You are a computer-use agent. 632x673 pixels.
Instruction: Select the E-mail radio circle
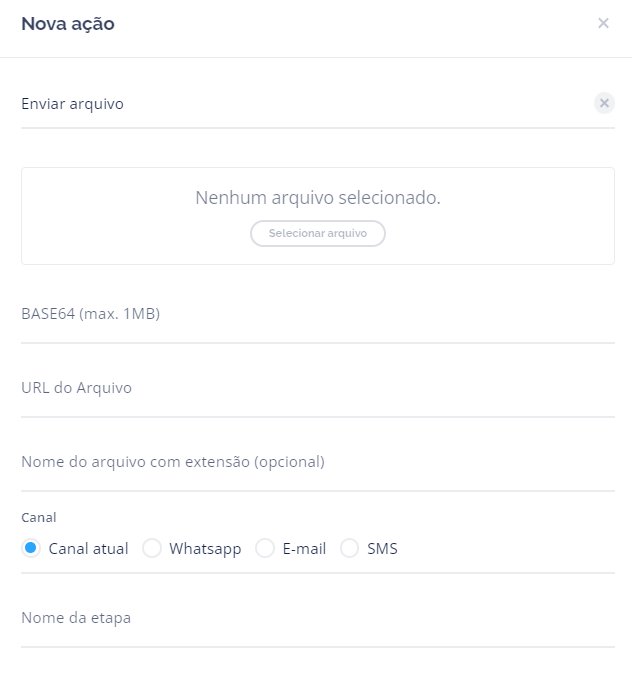coord(265,548)
